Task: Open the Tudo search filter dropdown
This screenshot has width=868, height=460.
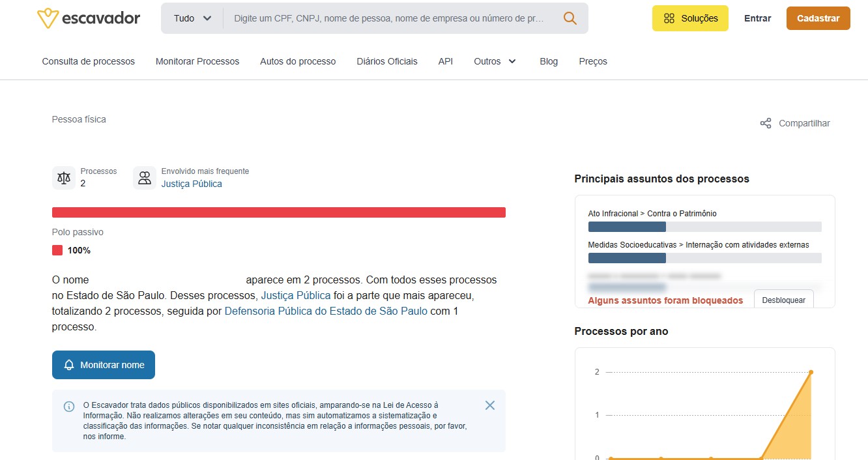Action: pyautogui.click(x=193, y=18)
